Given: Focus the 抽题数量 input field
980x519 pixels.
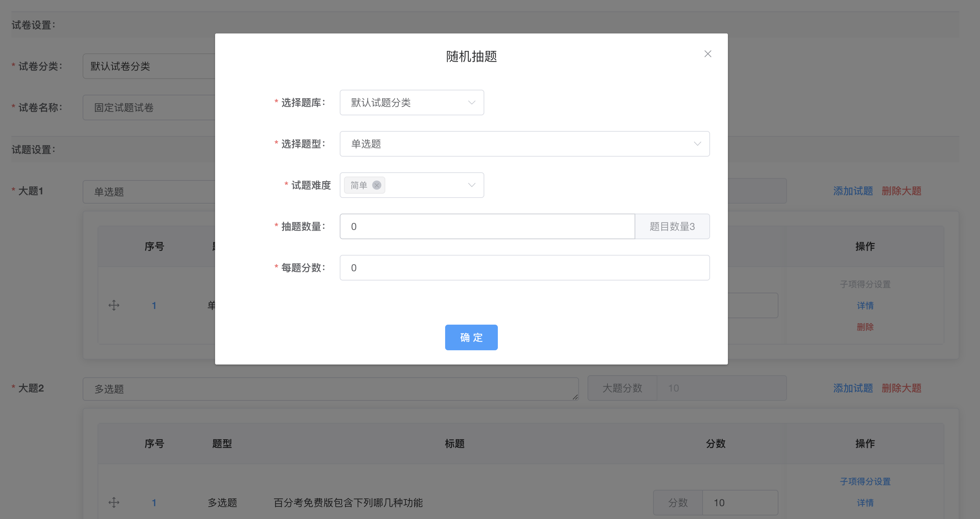Looking at the screenshot, I should coord(487,226).
